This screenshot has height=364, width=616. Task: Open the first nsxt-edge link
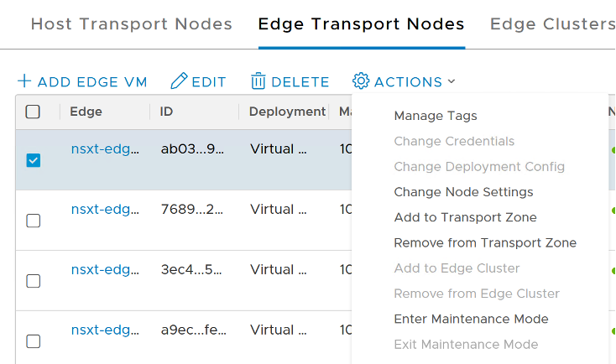coord(105,149)
